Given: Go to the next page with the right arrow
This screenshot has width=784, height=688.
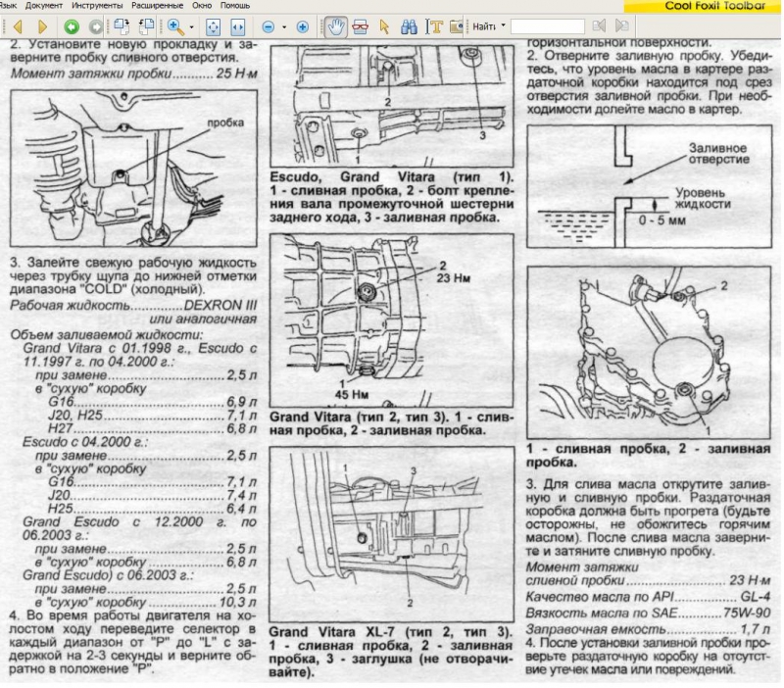Looking at the screenshot, I should pyautogui.click(x=42, y=26).
